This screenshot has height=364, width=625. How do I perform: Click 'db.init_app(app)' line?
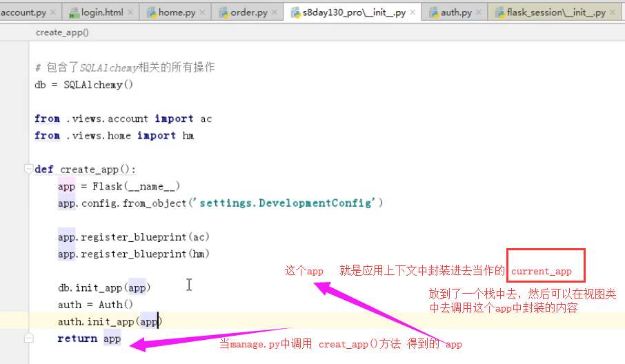(104, 287)
